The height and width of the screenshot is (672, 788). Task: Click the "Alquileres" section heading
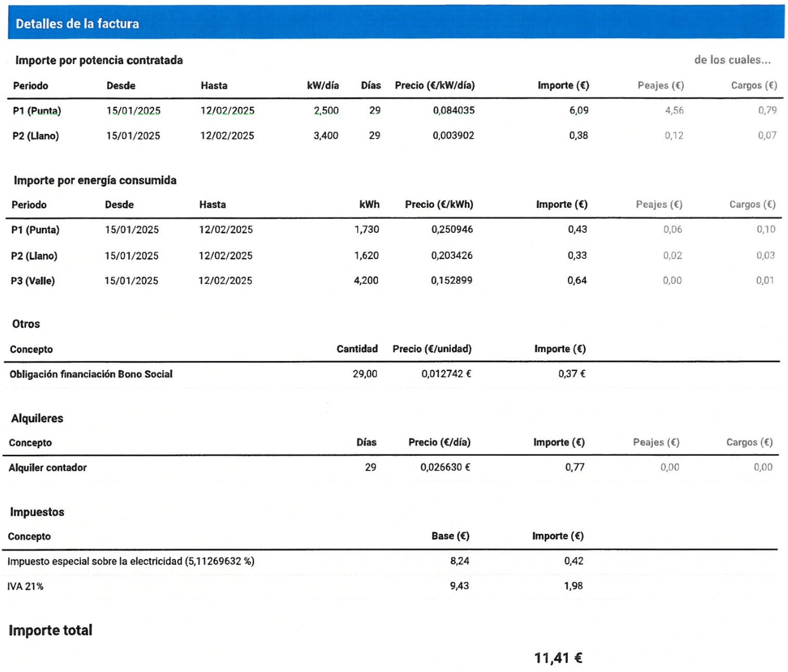tap(37, 418)
